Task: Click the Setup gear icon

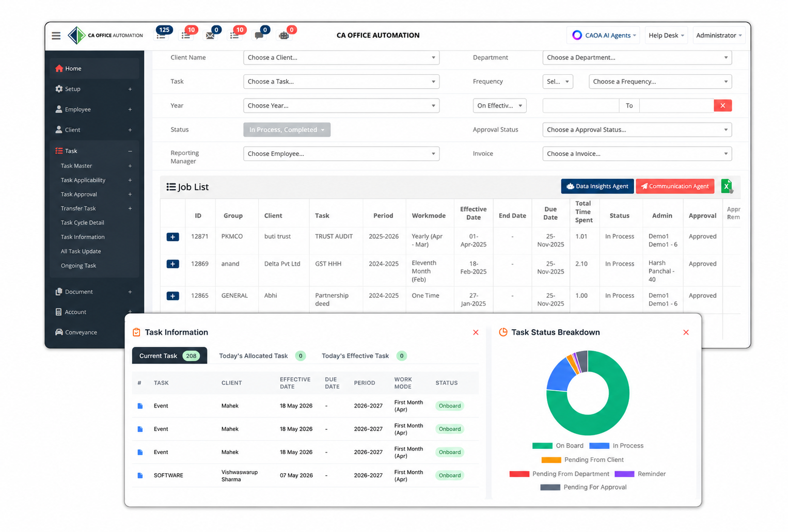Action: pos(59,89)
